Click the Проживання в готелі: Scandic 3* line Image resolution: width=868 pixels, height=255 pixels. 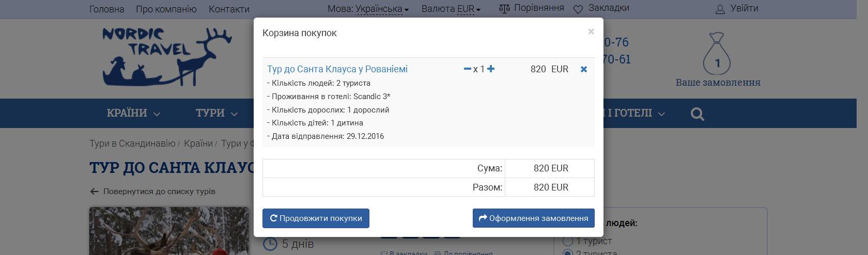click(x=329, y=97)
